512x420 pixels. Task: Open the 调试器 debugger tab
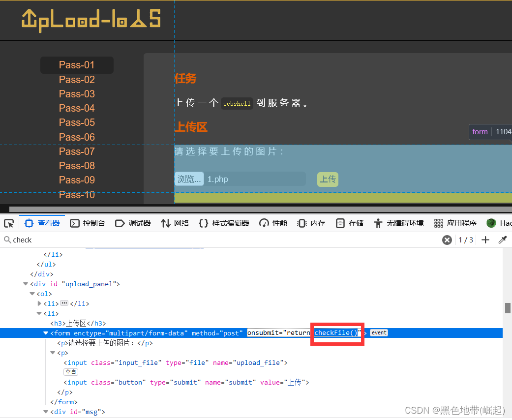coord(133,223)
